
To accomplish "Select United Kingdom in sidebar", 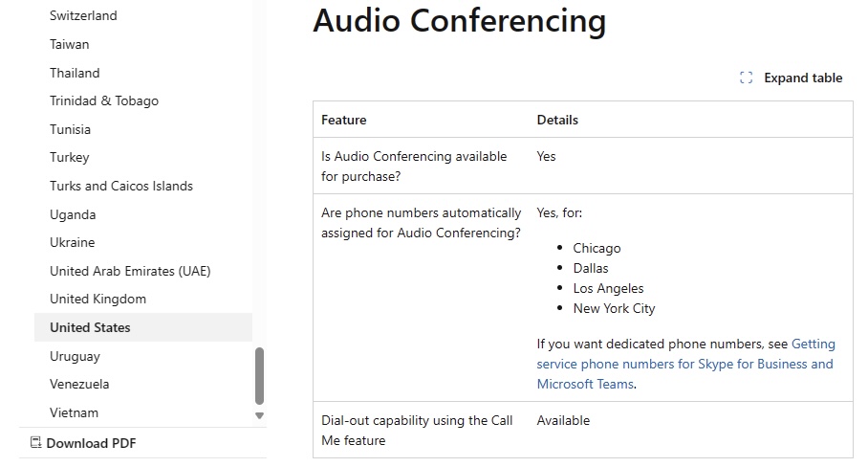I will point(98,300).
